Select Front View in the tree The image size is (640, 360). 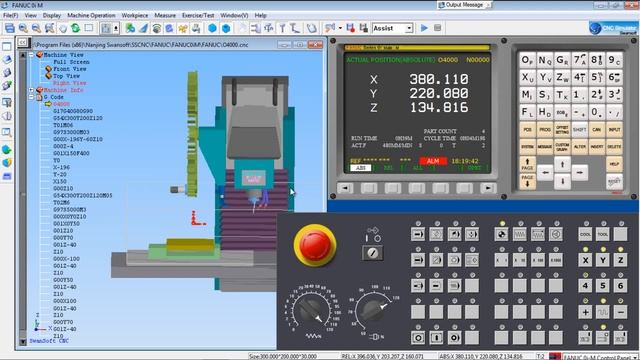coord(69,69)
